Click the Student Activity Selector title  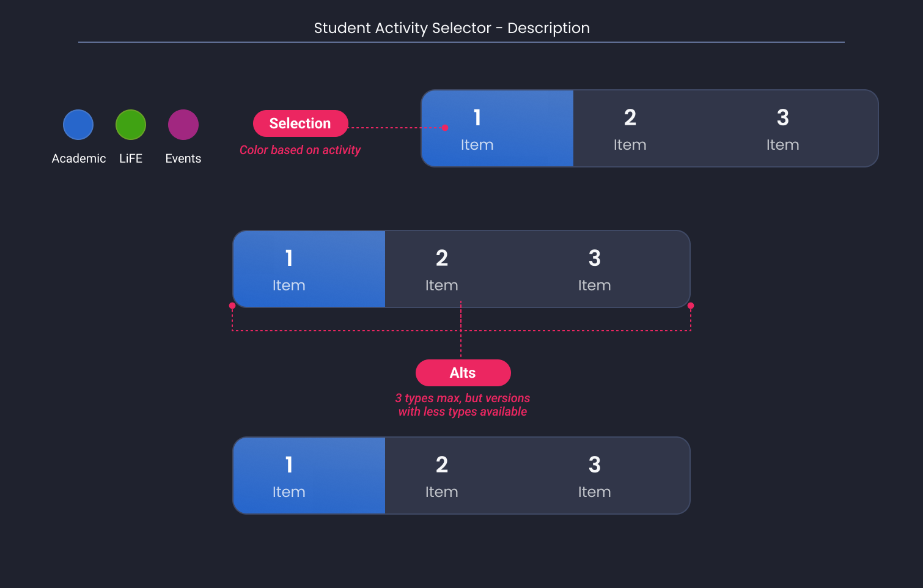(x=452, y=28)
